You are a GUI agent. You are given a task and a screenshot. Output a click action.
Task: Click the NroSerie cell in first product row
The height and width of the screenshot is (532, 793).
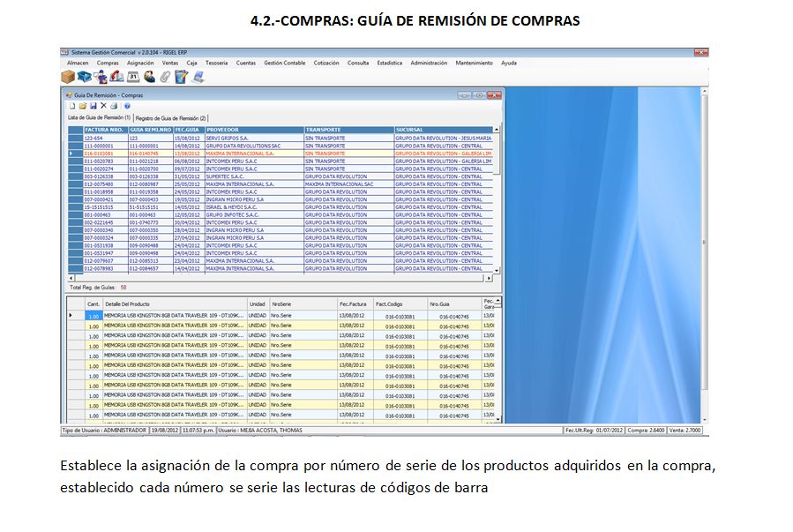coord(302,315)
